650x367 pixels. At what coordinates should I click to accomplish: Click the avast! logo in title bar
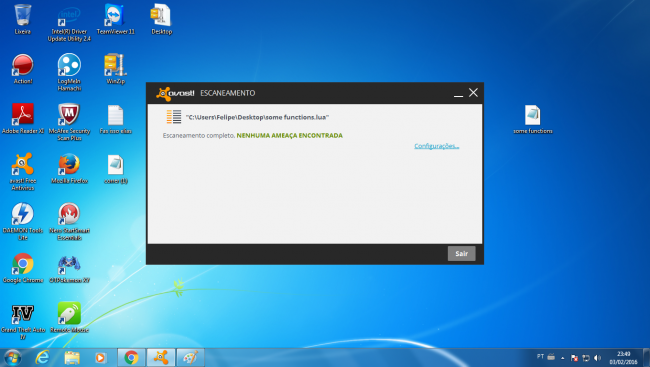coord(175,93)
